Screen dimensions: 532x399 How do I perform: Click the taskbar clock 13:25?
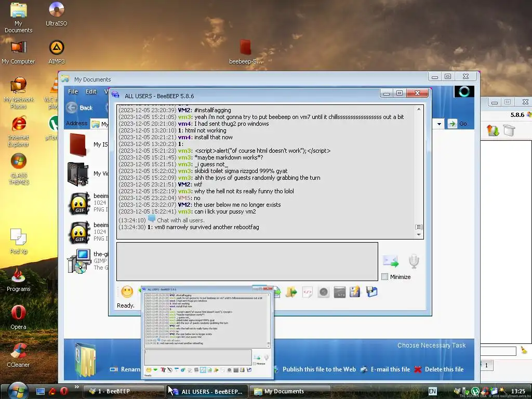point(518,391)
